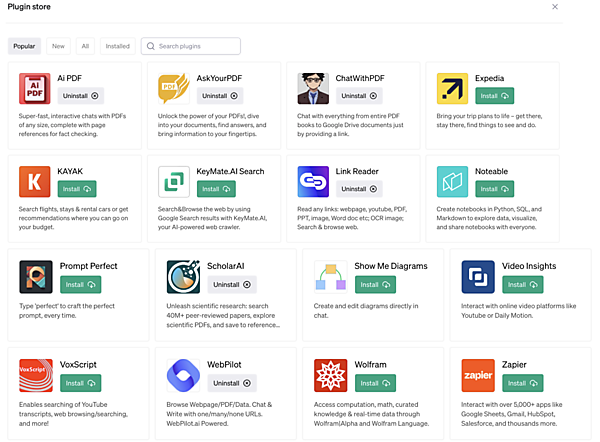
Task: Click the Video Insights plugin icon
Action: (478, 277)
